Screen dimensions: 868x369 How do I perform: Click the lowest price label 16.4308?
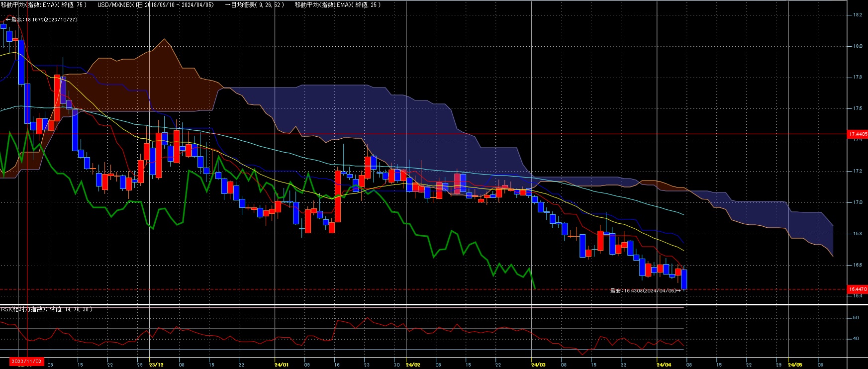point(645,290)
